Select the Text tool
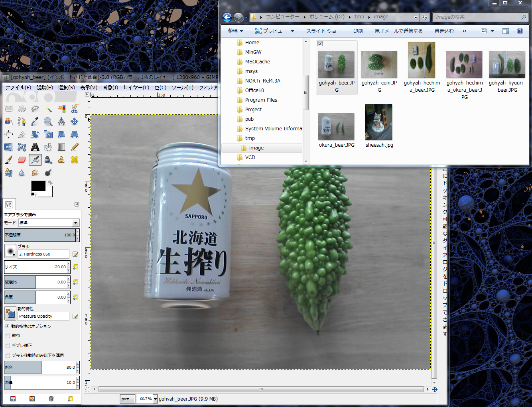 35,147
